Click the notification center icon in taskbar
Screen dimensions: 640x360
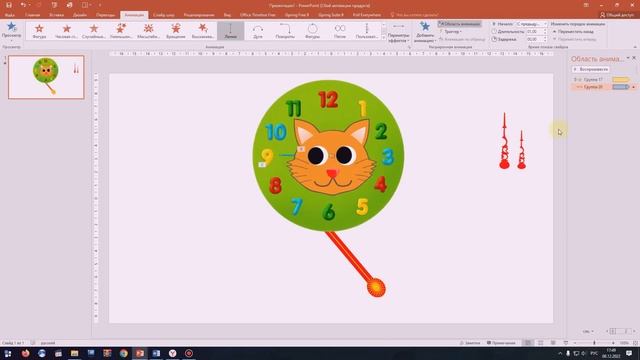629,353
